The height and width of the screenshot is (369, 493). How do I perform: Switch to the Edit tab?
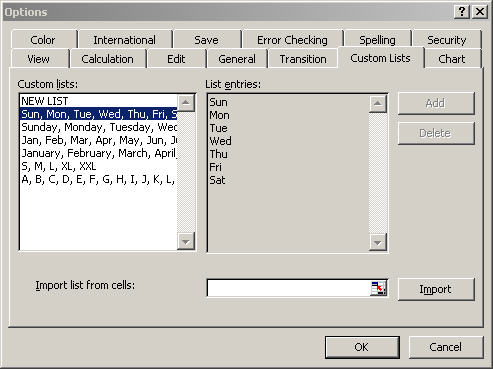pyautogui.click(x=176, y=59)
